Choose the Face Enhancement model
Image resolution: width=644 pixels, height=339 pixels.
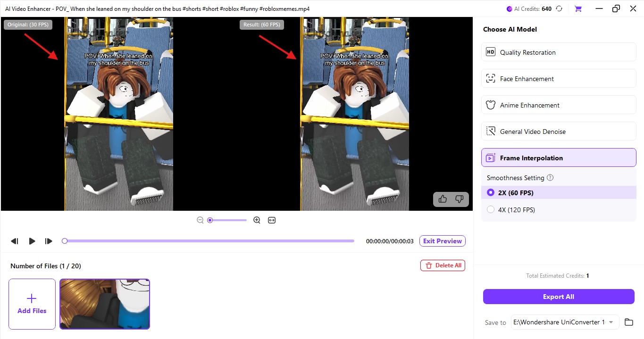click(x=559, y=79)
